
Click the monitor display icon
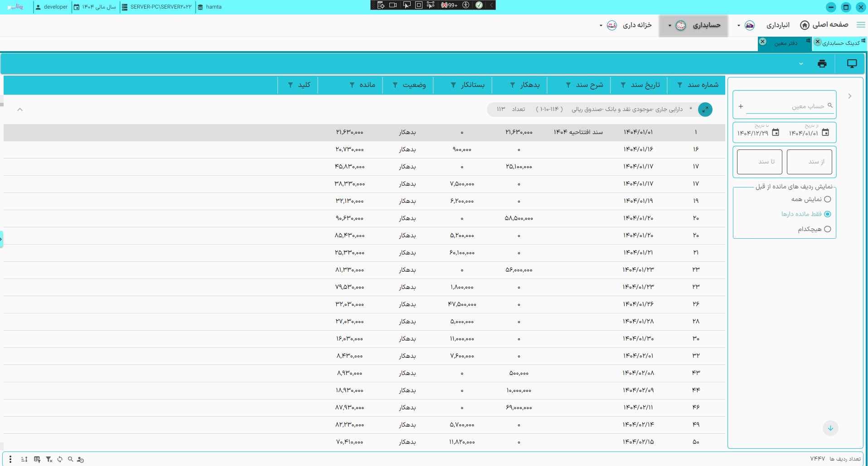(x=852, y=64)
